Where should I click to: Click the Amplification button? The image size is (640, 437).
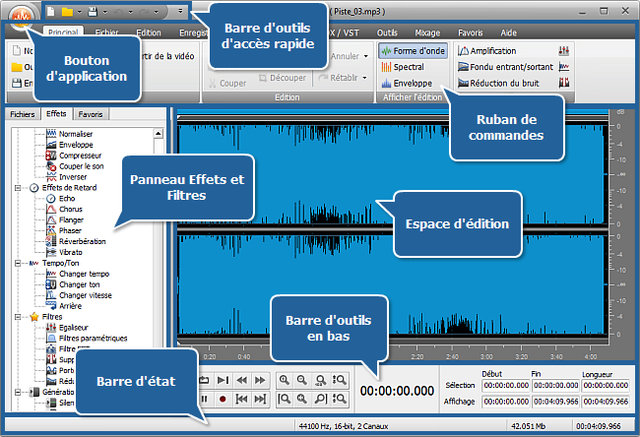click(487, 51)
